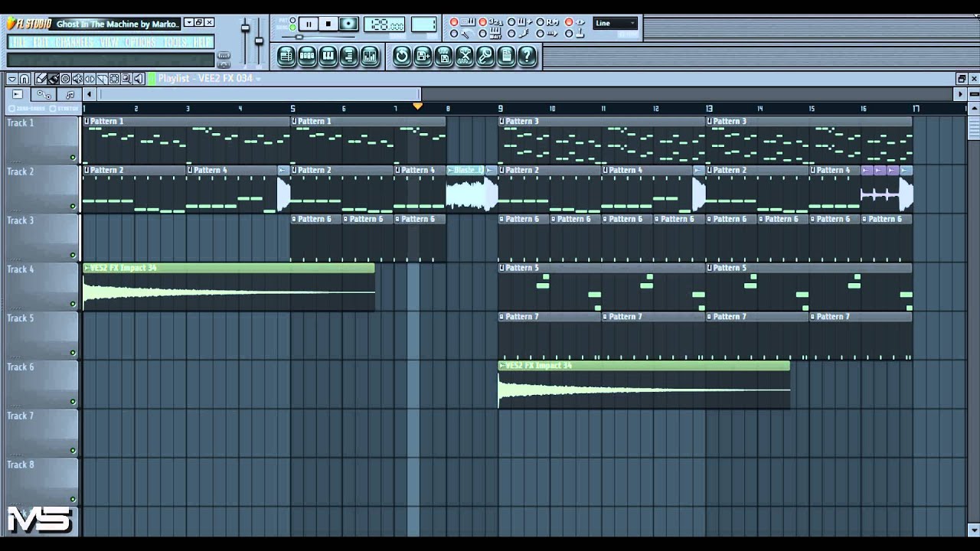This screenshot has width=980, height=551.
Task: Open the OPTIONS menu
Action: [x=140, y=42]
